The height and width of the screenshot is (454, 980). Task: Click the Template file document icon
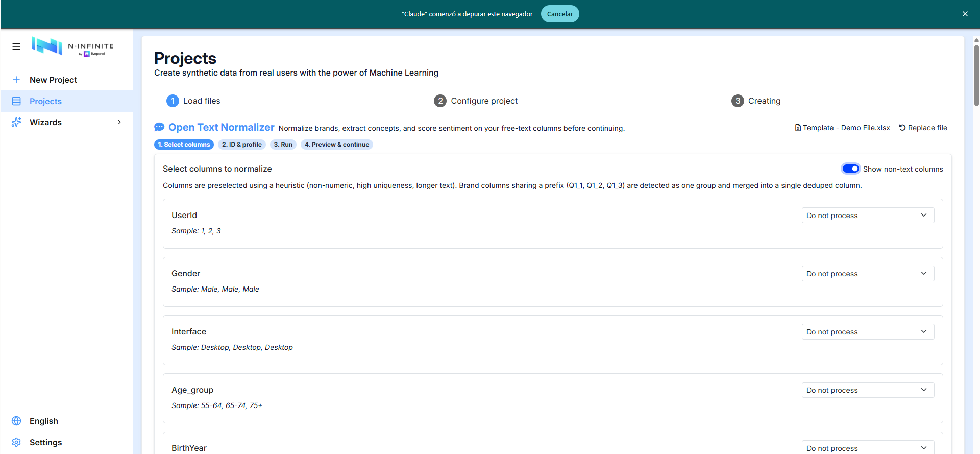798,128
